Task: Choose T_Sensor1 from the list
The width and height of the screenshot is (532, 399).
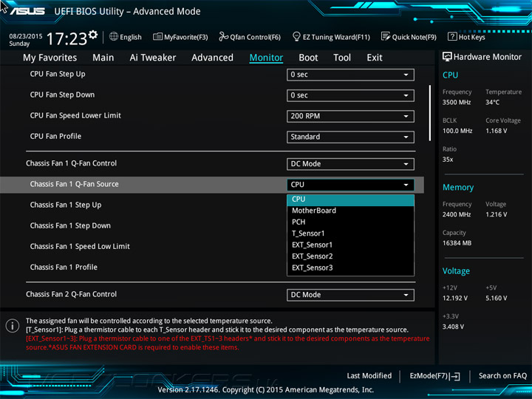Action: 350,233
